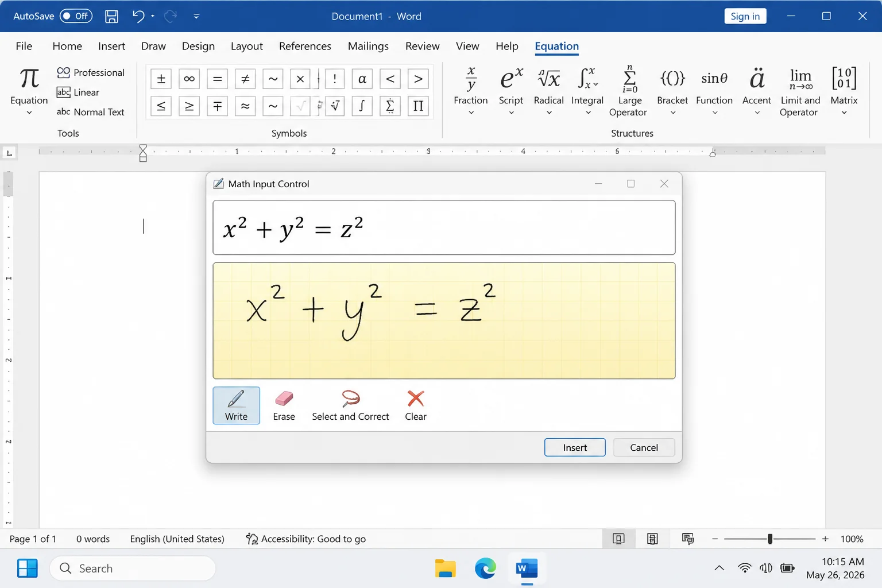Switch to the Draw tab
882x588 pixels.
pos(153,46)
